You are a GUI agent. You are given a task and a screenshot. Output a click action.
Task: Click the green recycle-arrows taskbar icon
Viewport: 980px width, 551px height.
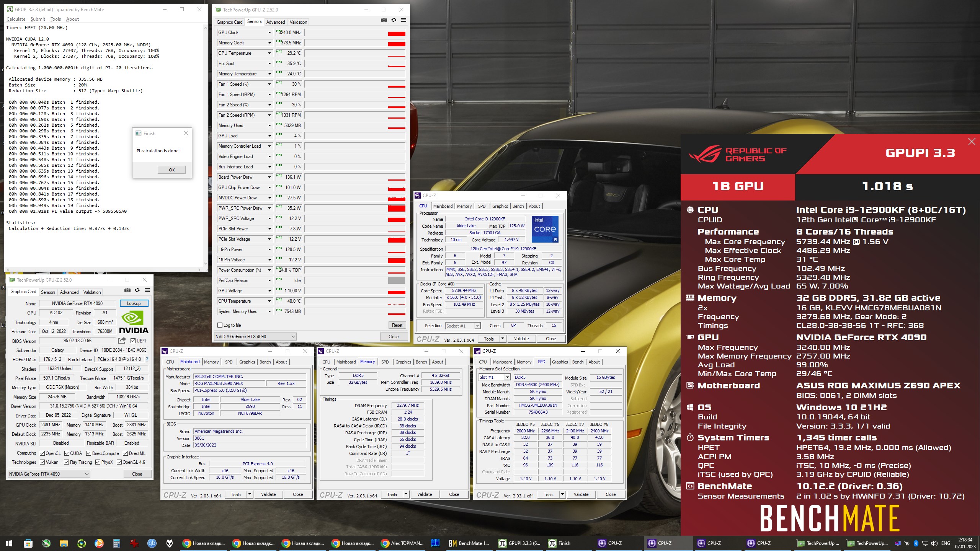81,543
